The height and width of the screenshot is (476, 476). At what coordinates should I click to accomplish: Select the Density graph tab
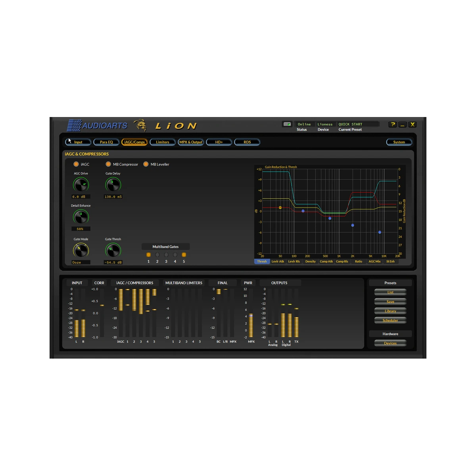pyautogui.click(x=310, y=261)
